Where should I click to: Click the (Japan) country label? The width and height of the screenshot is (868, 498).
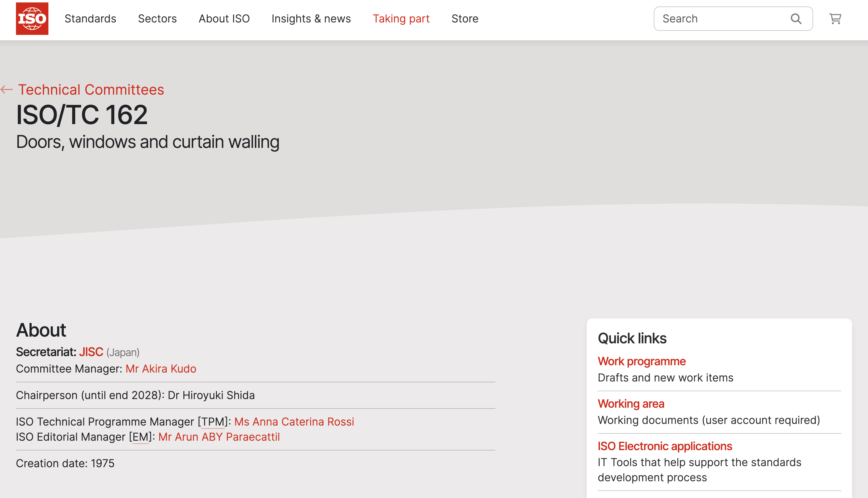123,352
